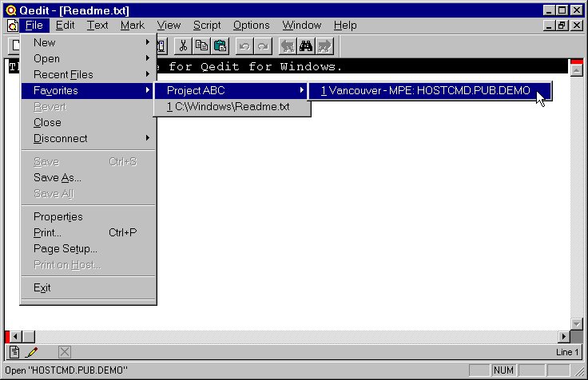This screenshot has height=380, width=588.
Task: Click the Line 1 indicator
Action: tap(567, 352)
